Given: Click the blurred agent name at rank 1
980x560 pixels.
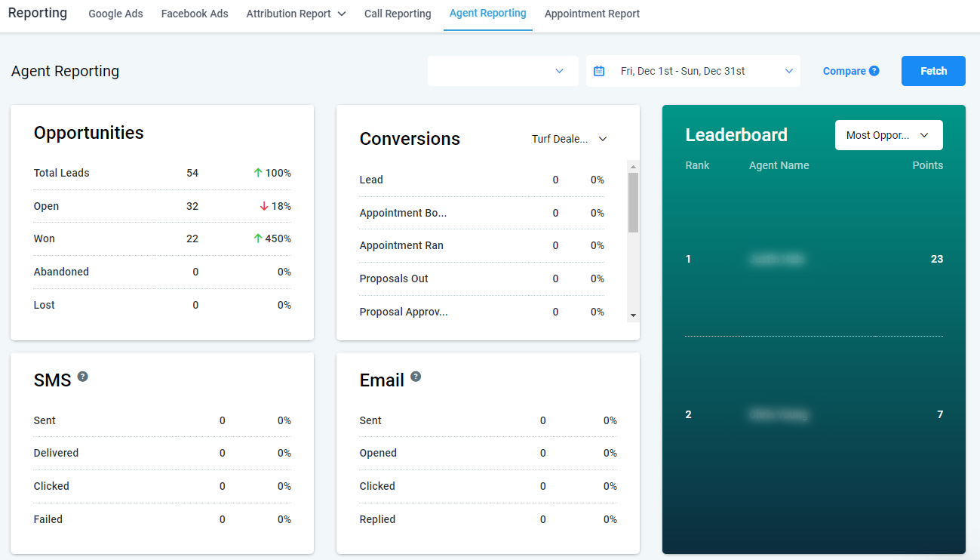Looking at the screenshot, I should [776, 259].
